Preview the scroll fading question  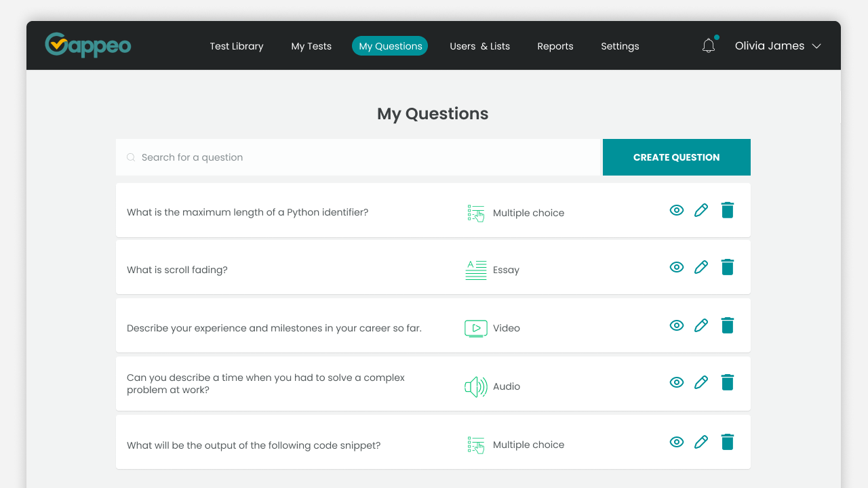click(676, 267)
